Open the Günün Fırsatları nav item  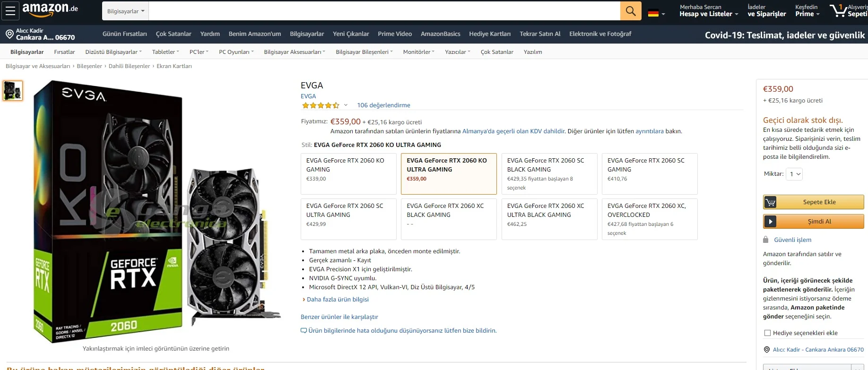click(125, 34)
